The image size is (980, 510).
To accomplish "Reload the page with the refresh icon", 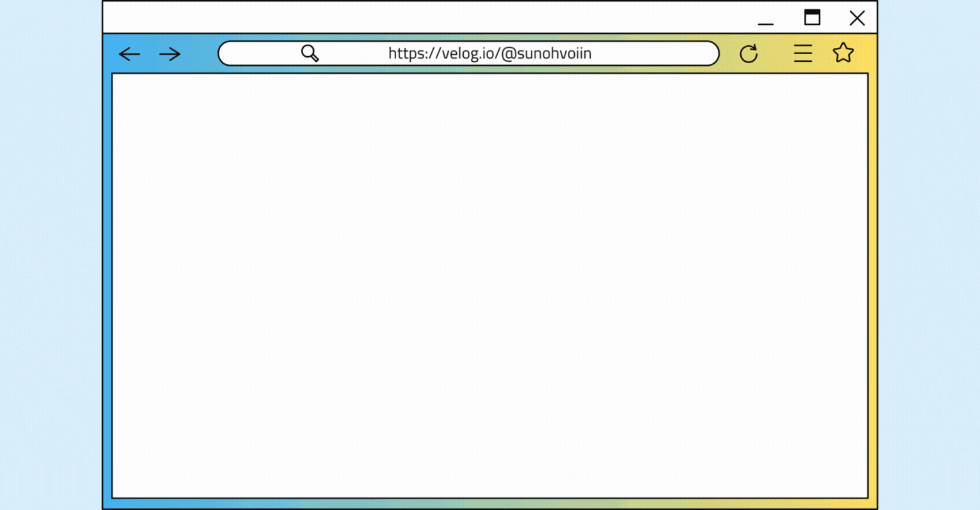I will click(x=749, y=54).
